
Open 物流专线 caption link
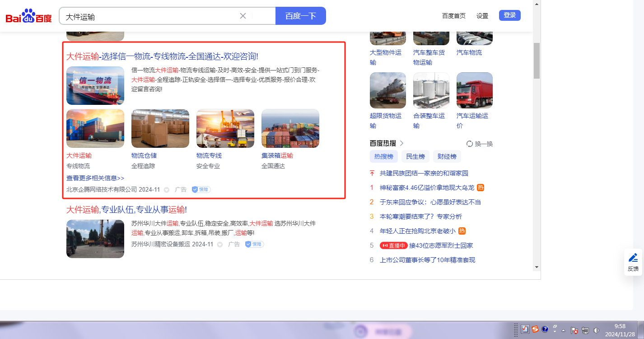[x=209, y=155]
